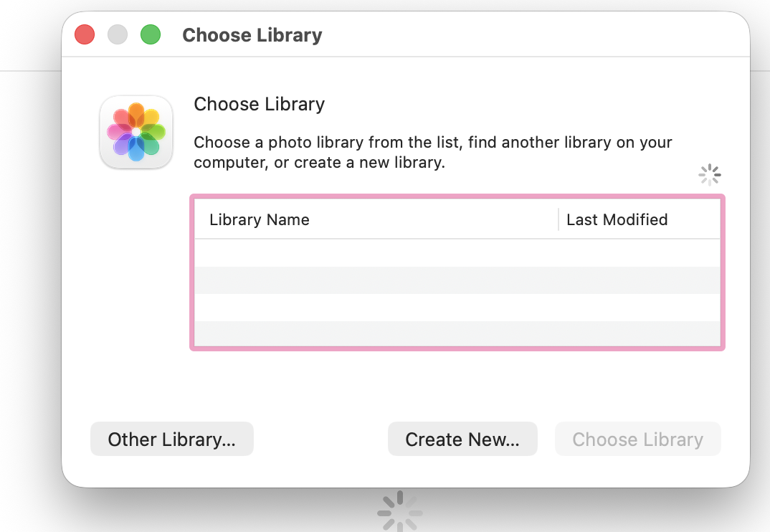Click the green zoom window button
The image size is (770, 532).
pos(151,34)
